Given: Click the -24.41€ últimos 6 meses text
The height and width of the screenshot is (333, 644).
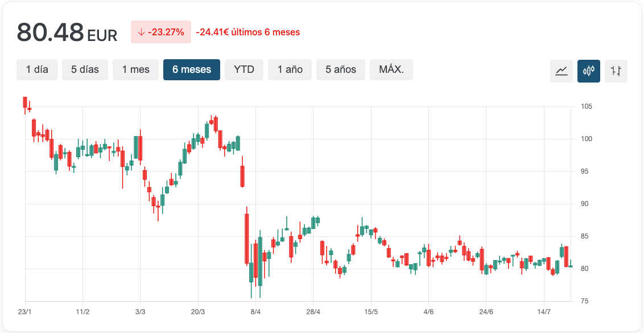Looking at the screenshot, I should coord(247,32).
